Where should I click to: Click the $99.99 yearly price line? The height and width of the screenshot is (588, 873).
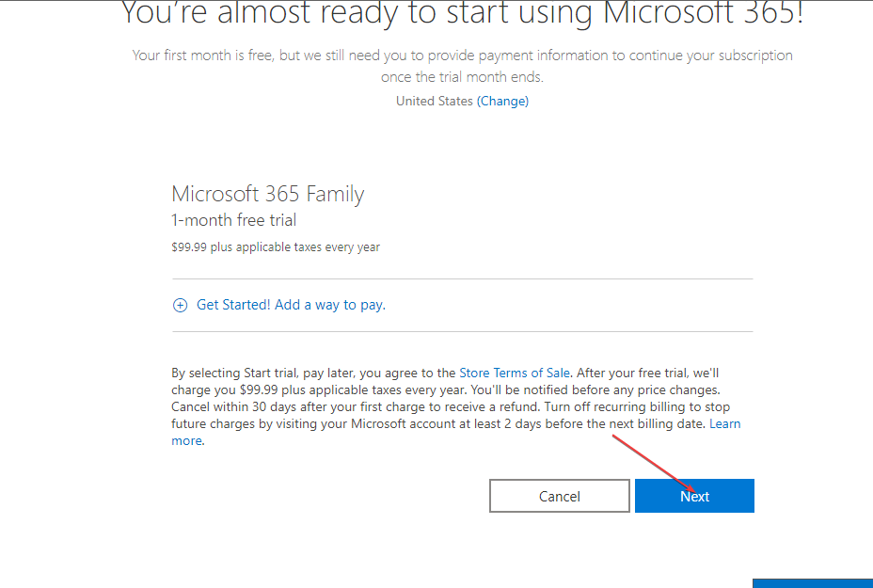(x=275, y=247)
